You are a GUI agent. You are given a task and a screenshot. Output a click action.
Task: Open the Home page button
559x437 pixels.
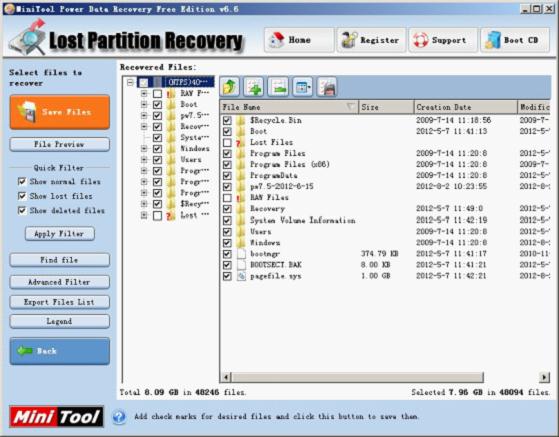[x=299, y=40]
